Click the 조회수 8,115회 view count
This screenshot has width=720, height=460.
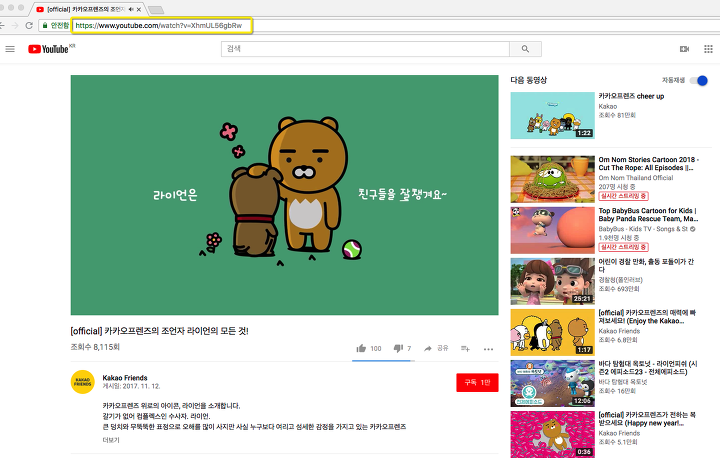click(x=95, y=347)
